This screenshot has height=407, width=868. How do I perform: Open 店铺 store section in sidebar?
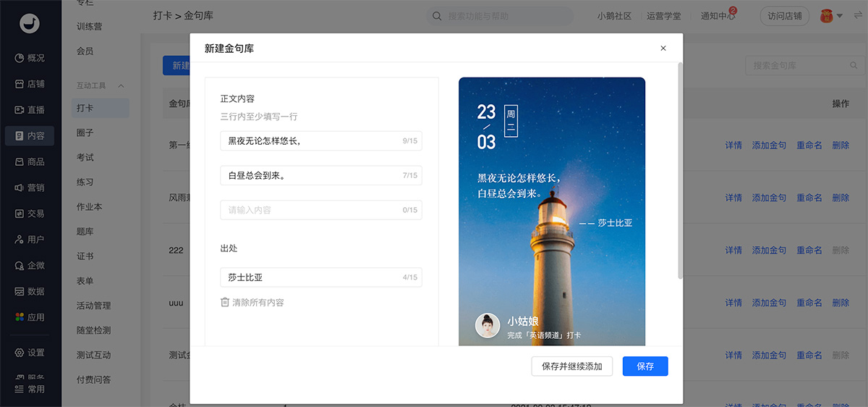(20, 84)
